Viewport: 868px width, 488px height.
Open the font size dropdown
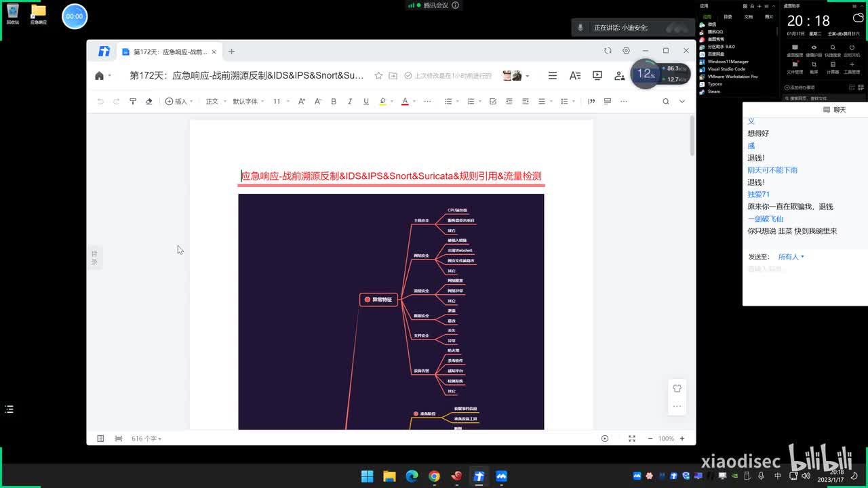(x=281, y=102)
